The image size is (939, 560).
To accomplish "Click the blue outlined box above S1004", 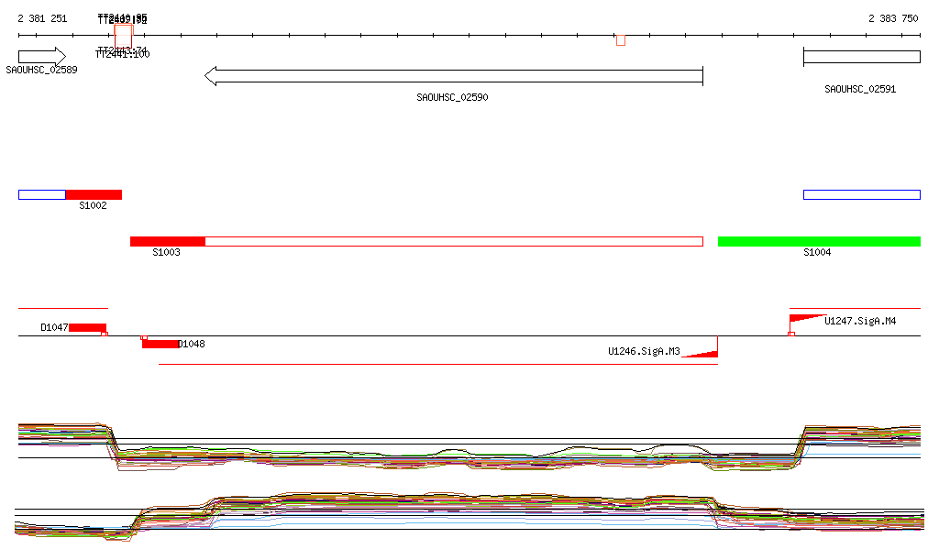I will (x=862, y=194).
